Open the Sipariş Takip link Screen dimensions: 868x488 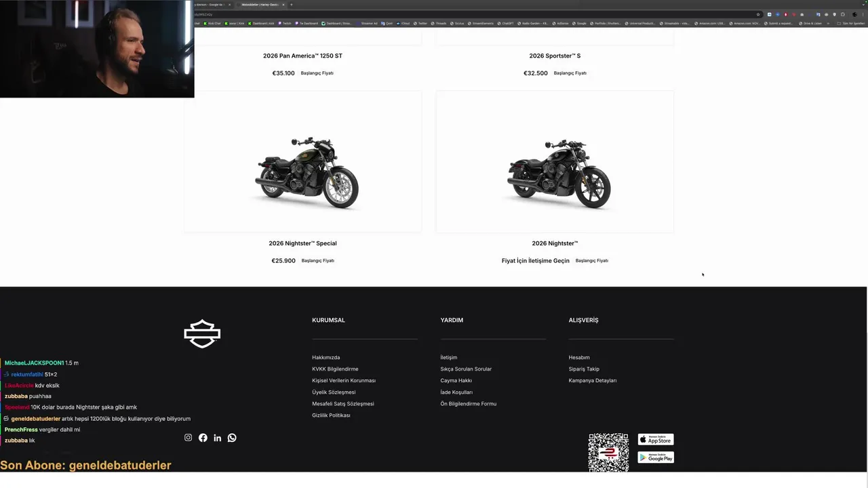click(x=584, y=369)
